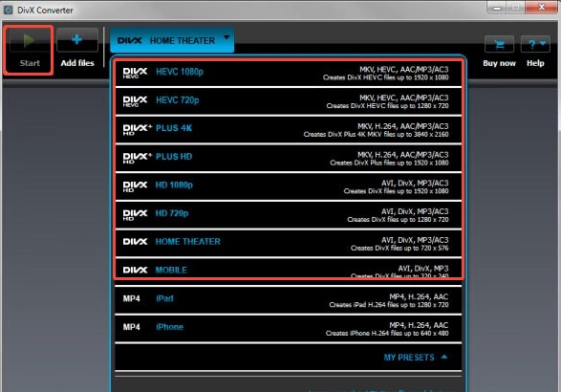Screen dimensions: 561x392
Task: Pick the HD 1080p preset
Action: click(x=289, y=186)
